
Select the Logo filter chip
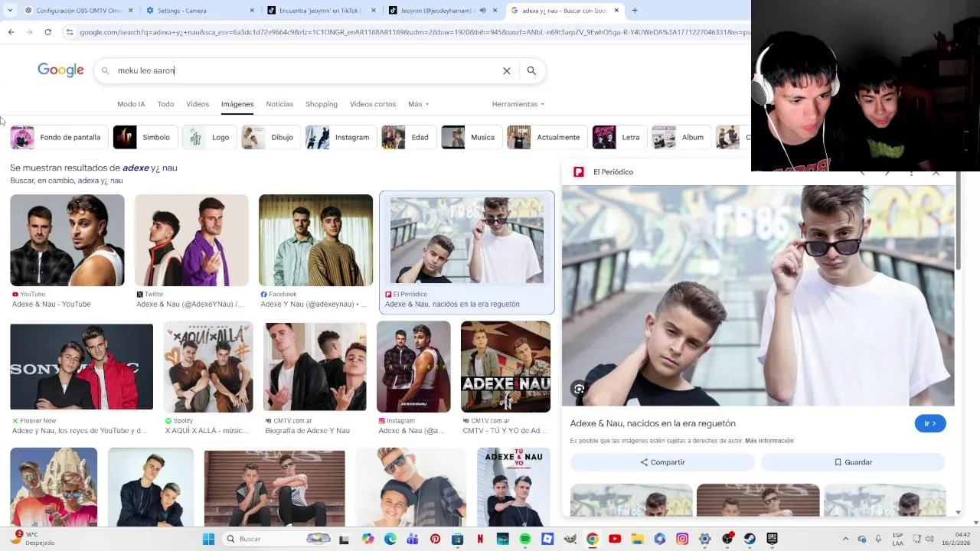[210, 137]
